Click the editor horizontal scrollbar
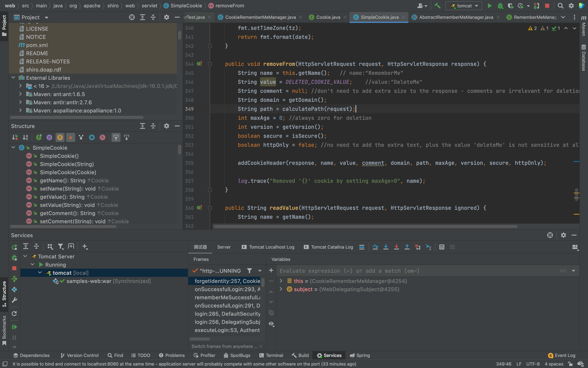 365,227
